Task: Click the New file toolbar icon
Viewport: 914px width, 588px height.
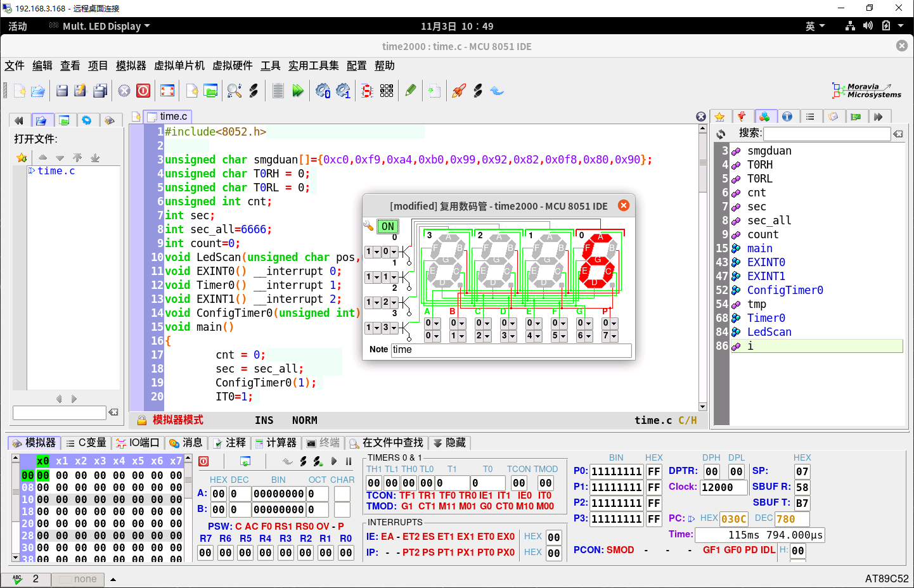Action: click(20, 91)
